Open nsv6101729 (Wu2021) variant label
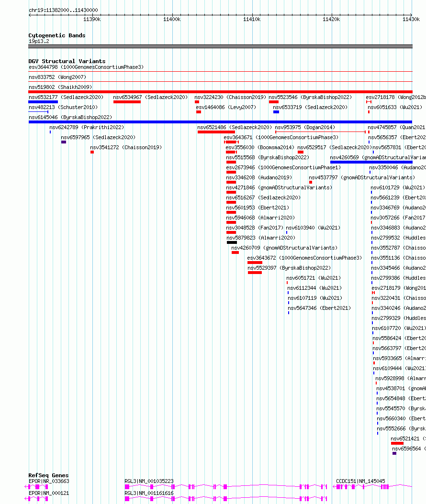The image size is (426, 504). click(398, 188)
